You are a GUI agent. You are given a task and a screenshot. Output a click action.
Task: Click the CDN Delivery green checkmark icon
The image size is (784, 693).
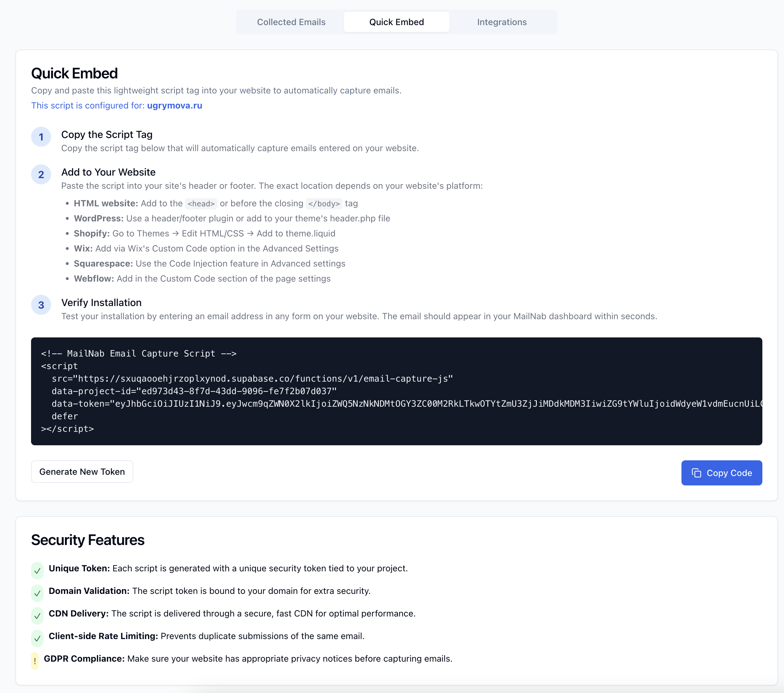(37, 616)
